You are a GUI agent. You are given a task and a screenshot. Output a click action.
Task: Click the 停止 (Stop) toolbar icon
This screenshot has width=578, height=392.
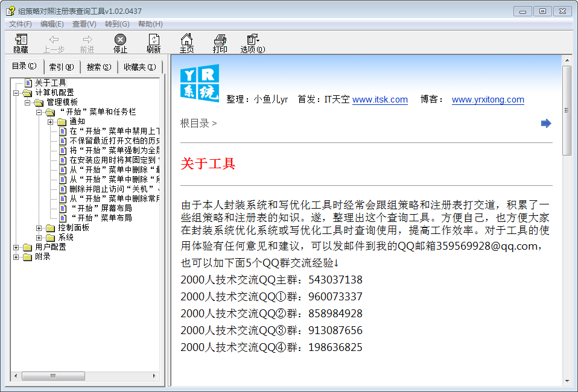click(x=121, y=43)
